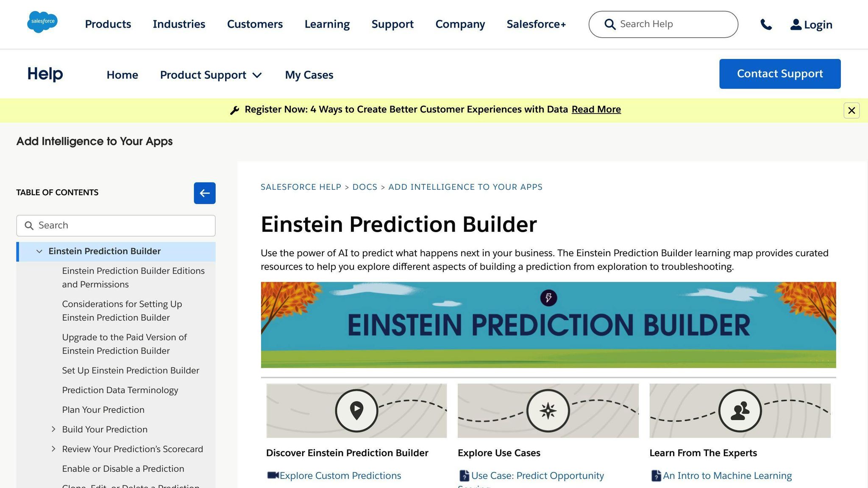Click the Discover Einstein Prediction Builder heading
Viewport: 868px width, 488px height.
coord(347,453)
